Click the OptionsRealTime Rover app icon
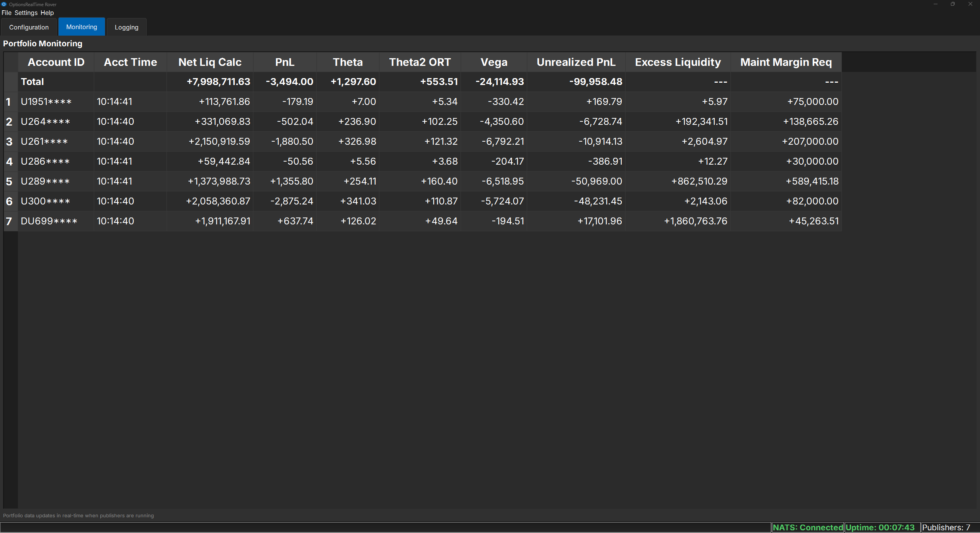This screenshot has width=980, height=533. click(x=4, y=4)
